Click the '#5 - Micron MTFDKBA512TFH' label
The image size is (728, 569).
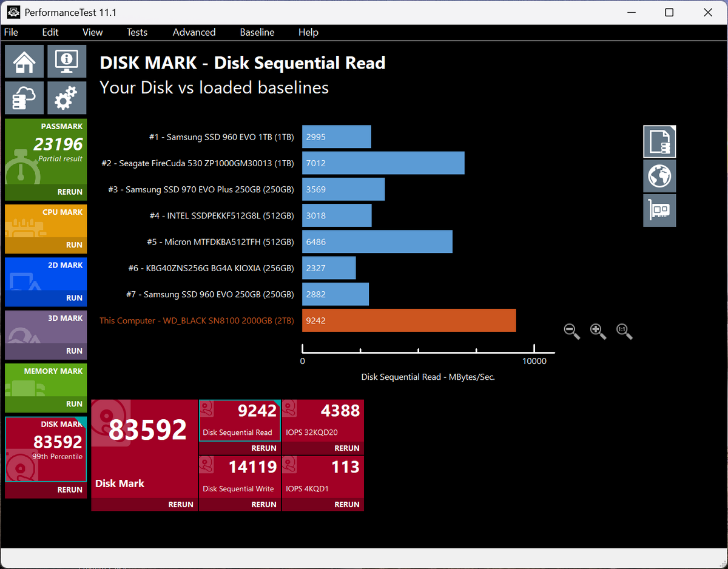click(x=220, y=241)
